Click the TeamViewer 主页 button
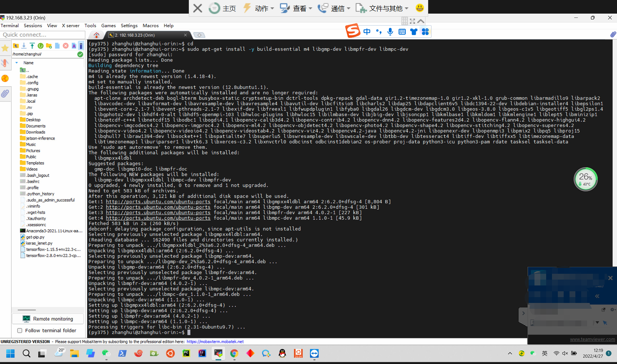This screenshot has height=364, width=617. [x=223, y=8]
